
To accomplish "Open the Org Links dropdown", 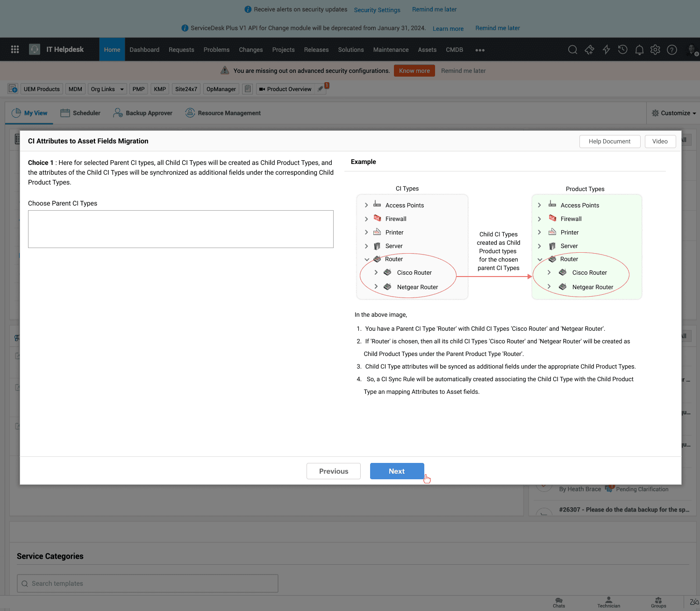I will (107, 89).
